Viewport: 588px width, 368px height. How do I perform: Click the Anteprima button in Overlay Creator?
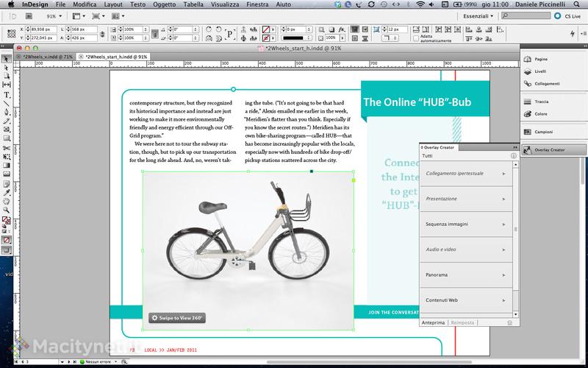(432, 322)
